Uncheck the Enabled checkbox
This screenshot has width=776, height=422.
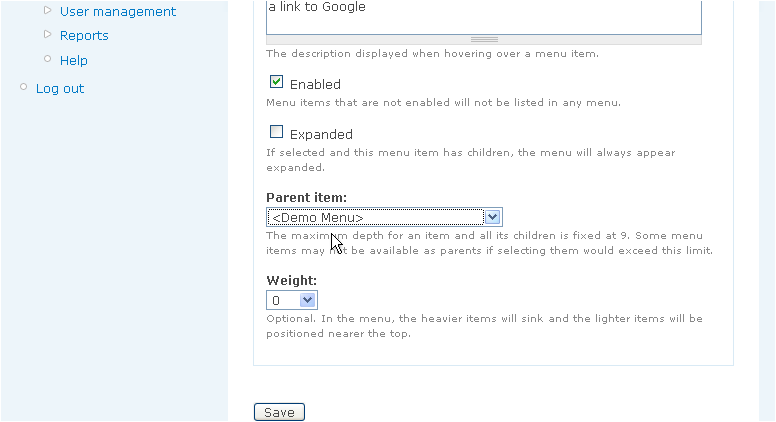point(276,82)
